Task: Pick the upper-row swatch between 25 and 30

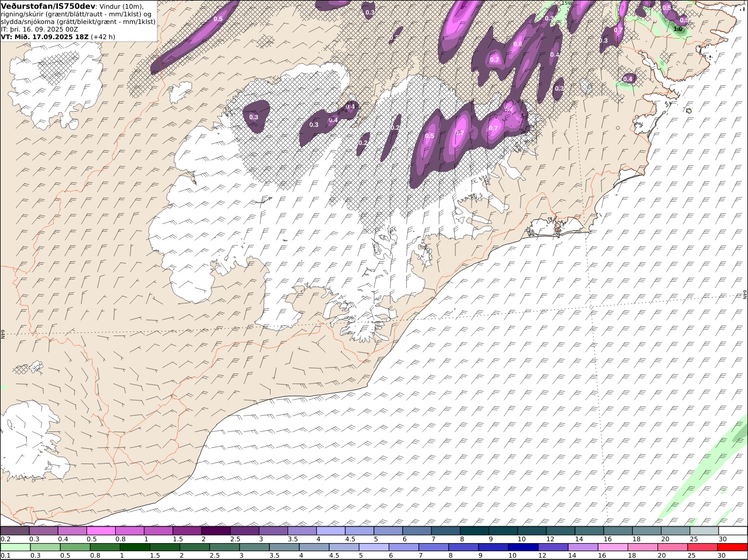Action: click(704, 531)
